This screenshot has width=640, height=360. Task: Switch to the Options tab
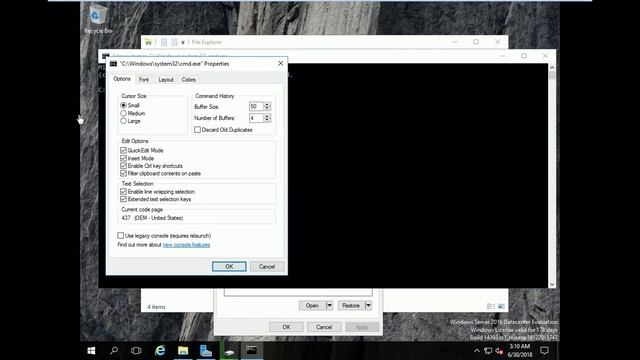(x=122, y=79)
